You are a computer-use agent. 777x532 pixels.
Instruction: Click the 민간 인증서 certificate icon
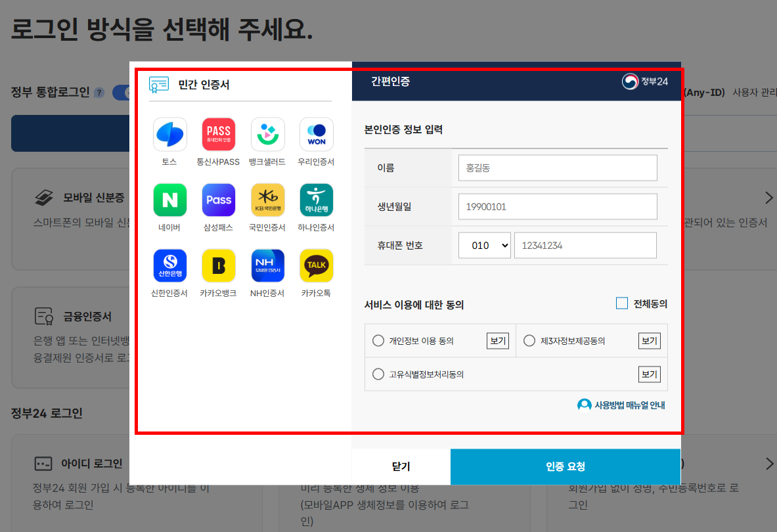(x=159, y=85)
